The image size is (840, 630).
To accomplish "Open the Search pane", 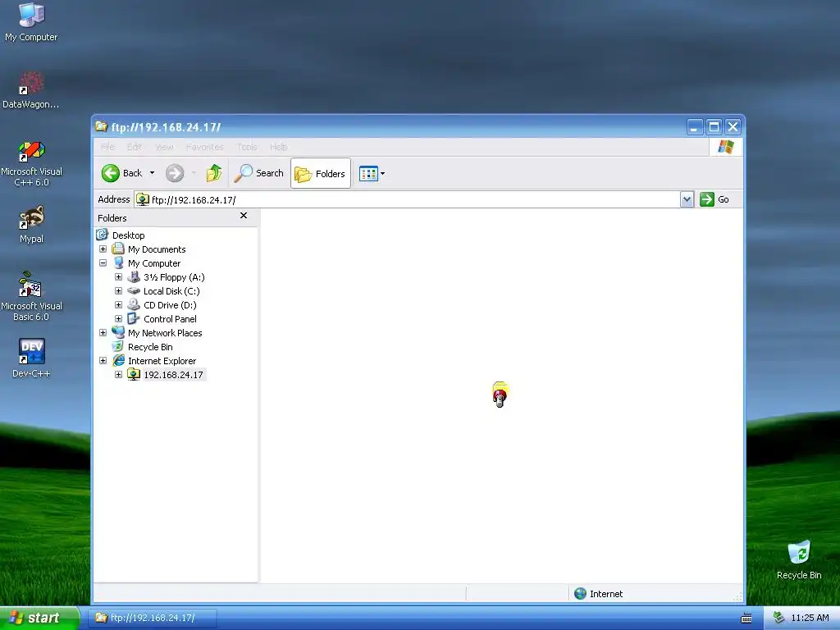I will 258,173.
